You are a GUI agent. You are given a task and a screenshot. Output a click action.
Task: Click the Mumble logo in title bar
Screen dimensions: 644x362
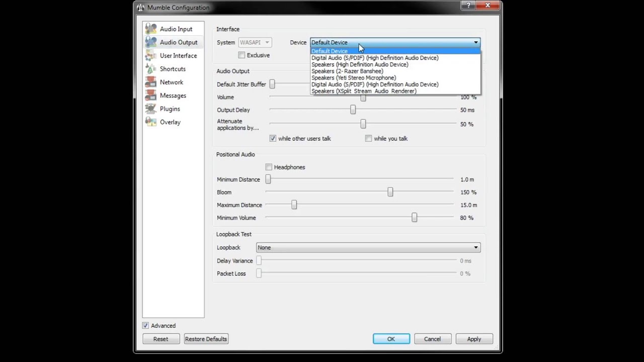(140, 8)
